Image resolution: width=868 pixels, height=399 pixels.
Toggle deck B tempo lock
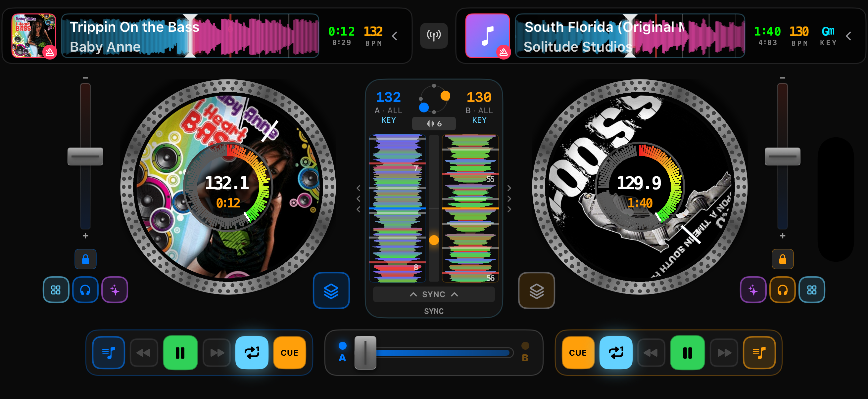782,259
